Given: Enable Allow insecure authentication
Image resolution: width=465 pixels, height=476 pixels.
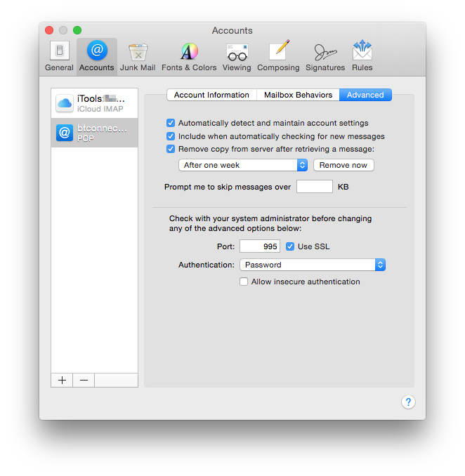Looking at the screenshot, I should [244, 282].
